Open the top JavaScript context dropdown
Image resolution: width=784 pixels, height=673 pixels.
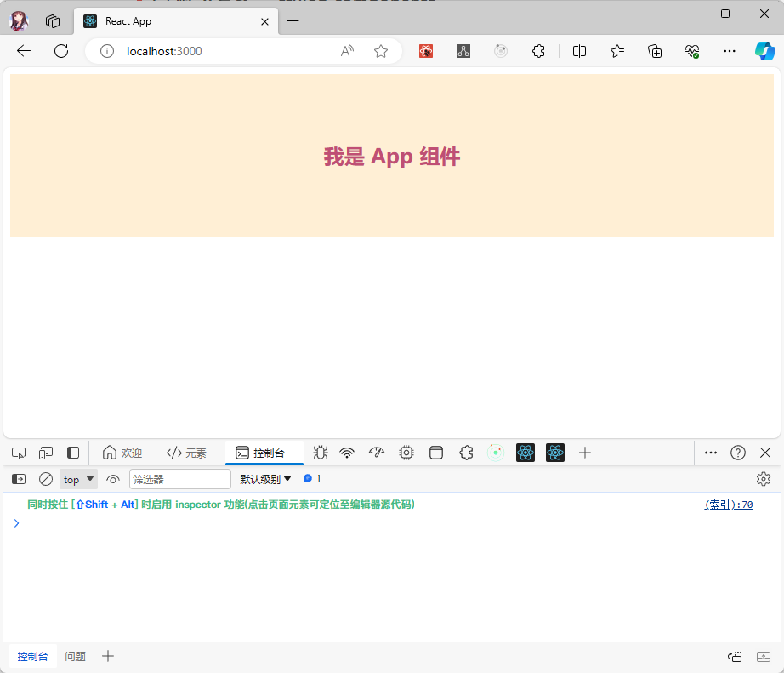(78, 479)
